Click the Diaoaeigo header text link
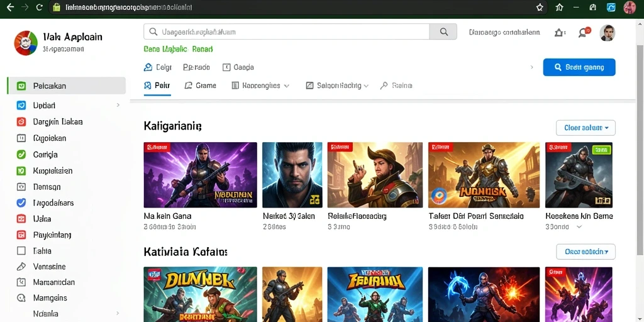Viewport: 644px width, 322px height. 504,33
